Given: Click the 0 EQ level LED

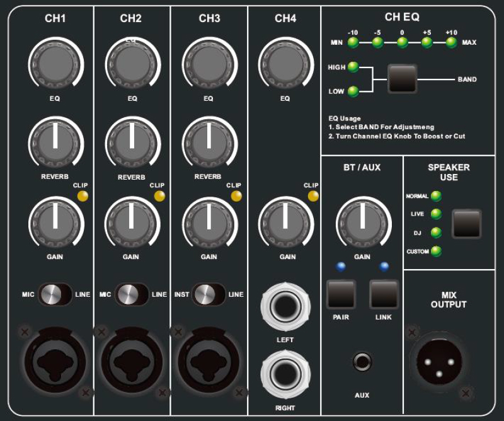Looking at the screenshot, I should (403, 42).
